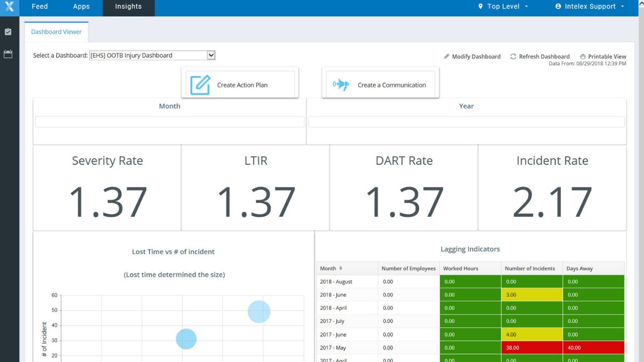This screenshot has width=644, height=362.
Task: Click the Create Action Plan edit icon
Action: click(x=200, y=84)
